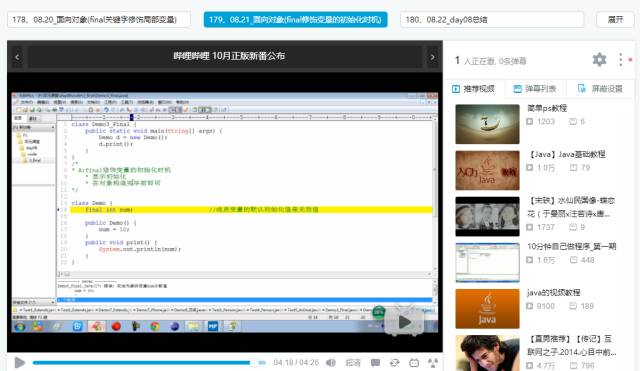Click the rightmost fullscreen icon in player bar
The height and width of the screenshot is (371, 640).
tap(433, 362)
